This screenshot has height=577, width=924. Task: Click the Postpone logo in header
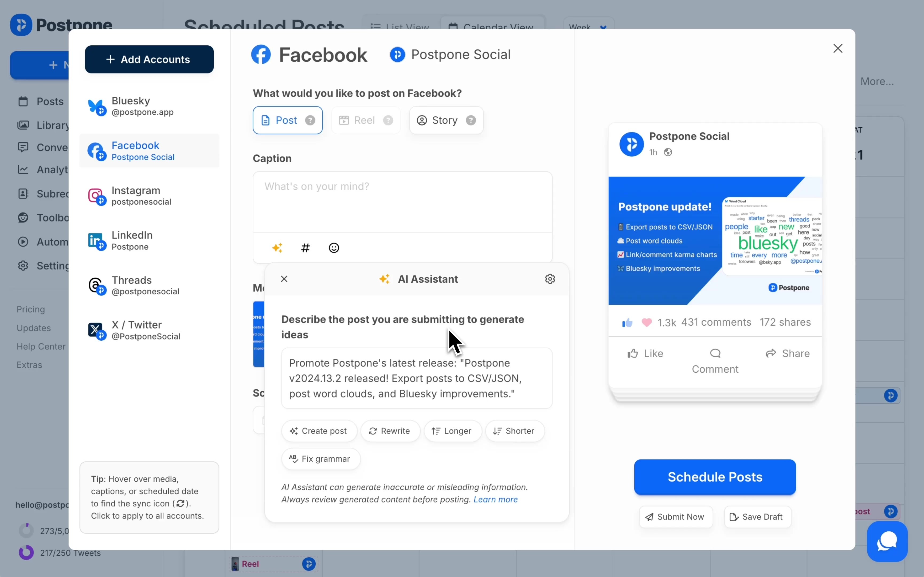click(61, 25)
